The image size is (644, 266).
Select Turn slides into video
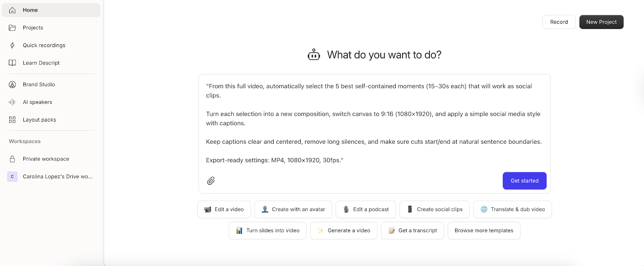coord(268,231)
